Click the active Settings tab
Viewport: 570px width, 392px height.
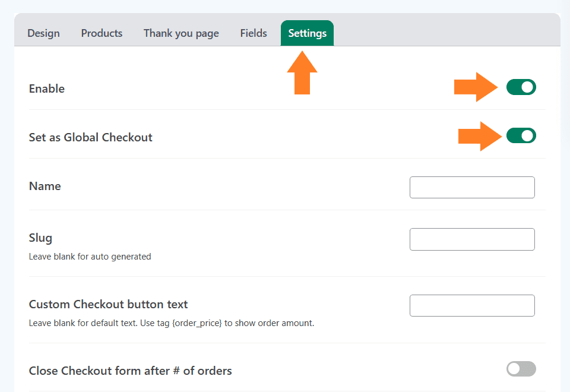307,33
